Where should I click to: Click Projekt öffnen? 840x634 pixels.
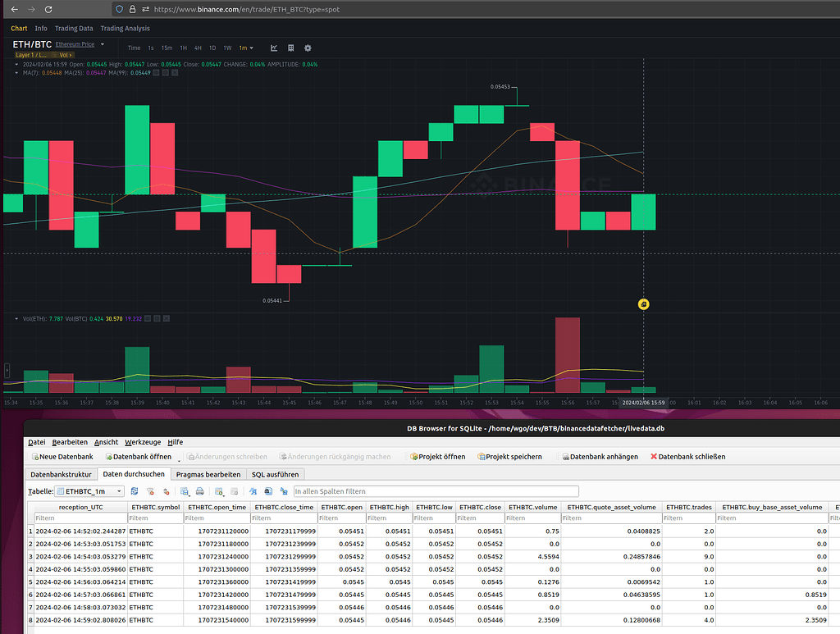tap(437, 457)
